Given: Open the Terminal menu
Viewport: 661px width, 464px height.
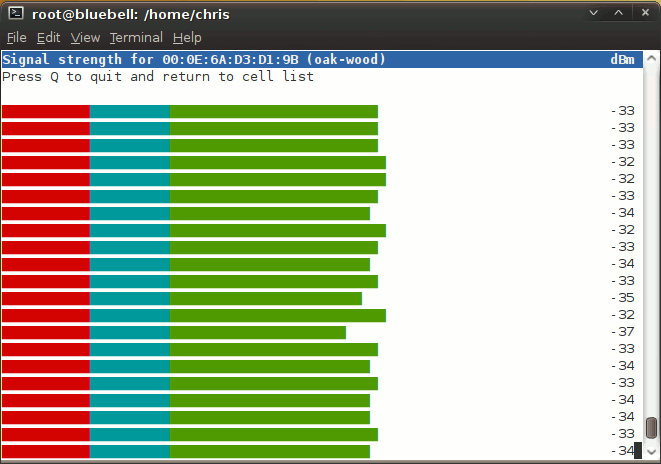Looking at the screenshot, I should (136, 37).
